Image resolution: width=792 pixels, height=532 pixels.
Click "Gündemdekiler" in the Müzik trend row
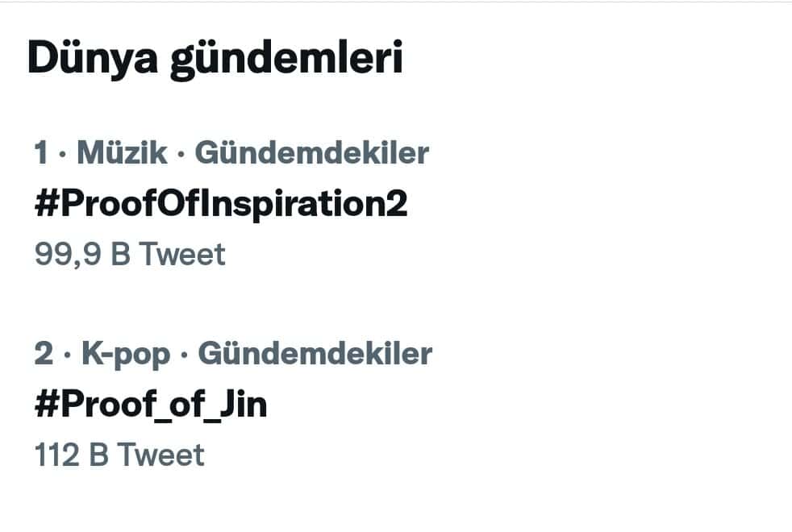(312, 152)
